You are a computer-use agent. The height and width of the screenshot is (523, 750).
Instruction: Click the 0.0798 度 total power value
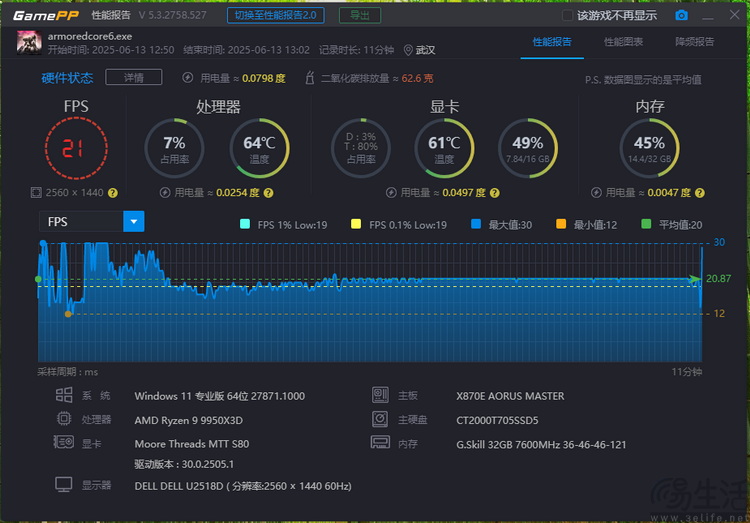click(x=264, y=78)
